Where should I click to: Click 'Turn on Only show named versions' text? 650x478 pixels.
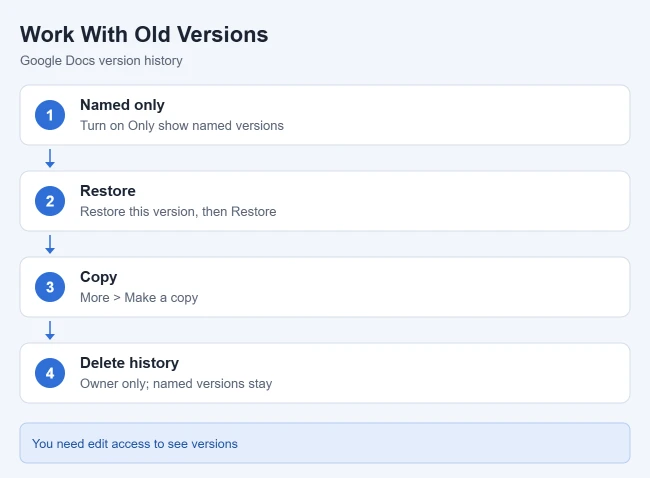pos(182,126)
